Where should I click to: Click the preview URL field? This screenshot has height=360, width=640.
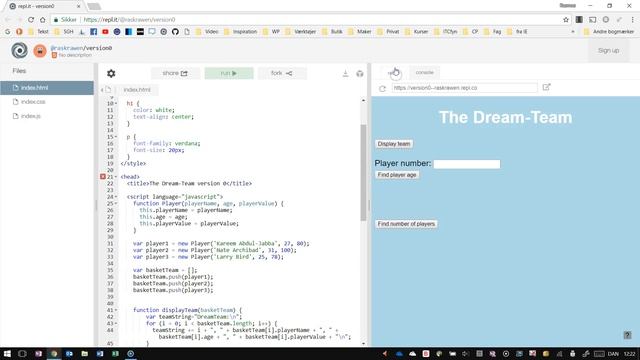pyautogui.click(x=464, y=88)
